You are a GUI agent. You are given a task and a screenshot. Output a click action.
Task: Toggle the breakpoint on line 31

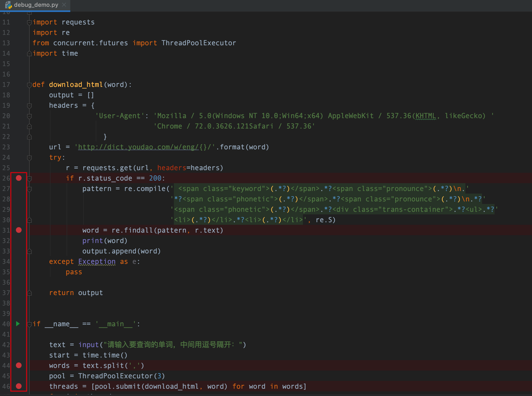[x=19, y=230]
